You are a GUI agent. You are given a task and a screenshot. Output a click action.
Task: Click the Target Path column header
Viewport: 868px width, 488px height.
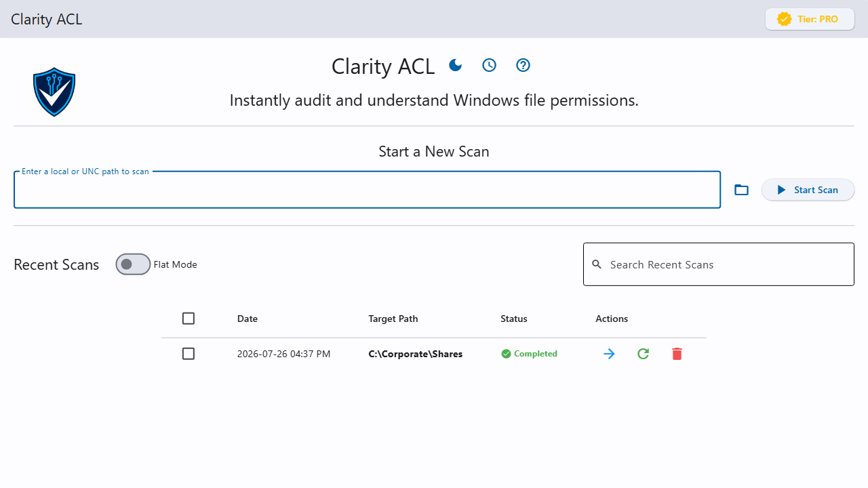[x=393, y=319]
